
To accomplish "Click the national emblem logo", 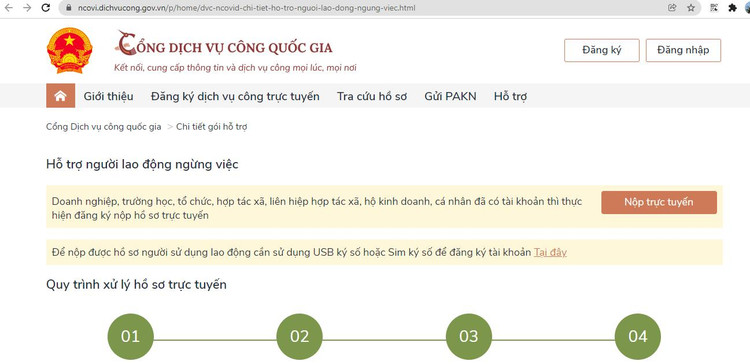I will point(69,50).
